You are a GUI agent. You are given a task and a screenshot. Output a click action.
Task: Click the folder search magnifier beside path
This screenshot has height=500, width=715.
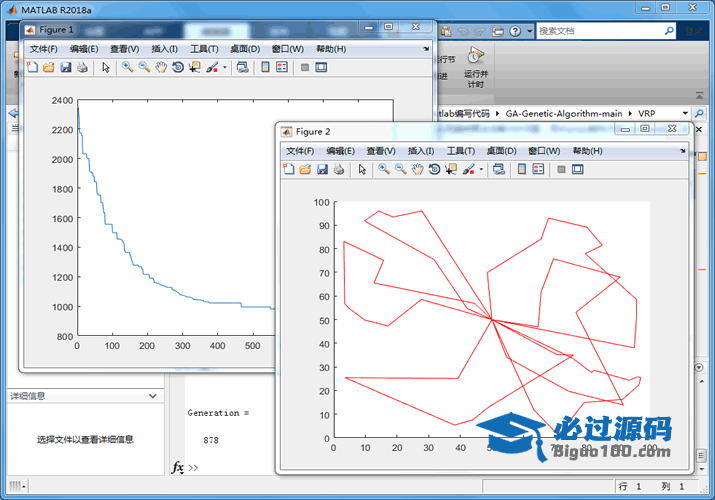coord(699,113)
